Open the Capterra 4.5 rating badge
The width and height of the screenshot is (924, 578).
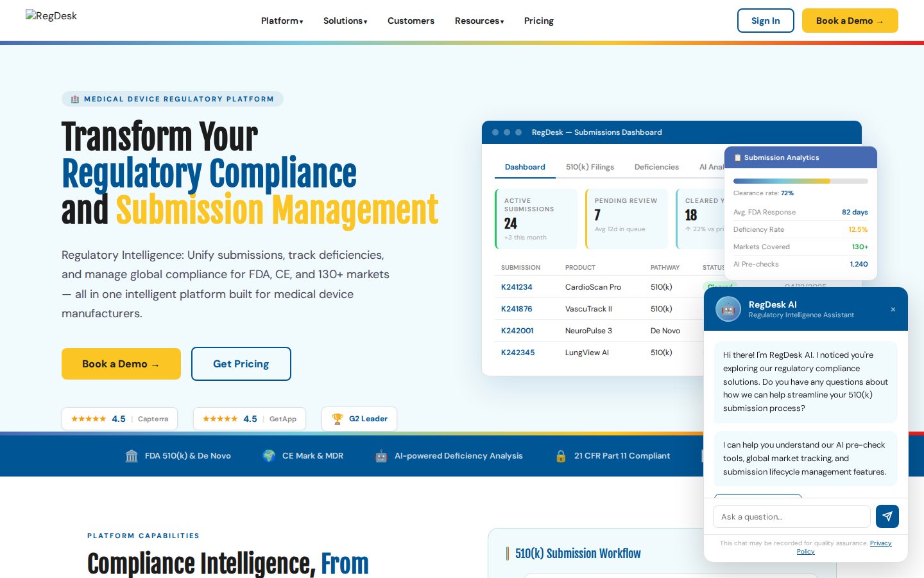click(119, 419)
